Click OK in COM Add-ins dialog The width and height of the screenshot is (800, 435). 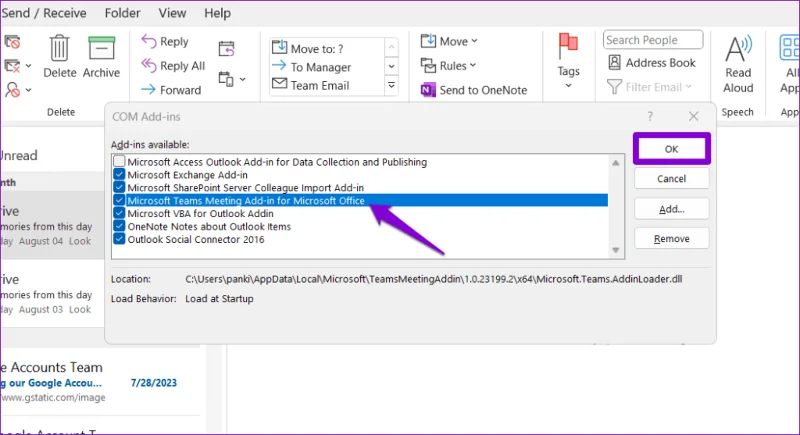pos(671,149)
